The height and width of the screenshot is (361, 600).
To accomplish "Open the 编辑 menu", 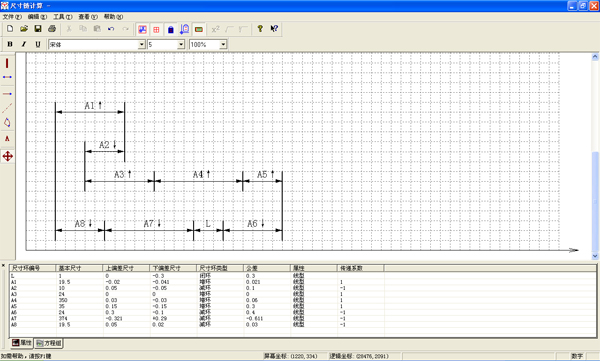I will [38, 17].
